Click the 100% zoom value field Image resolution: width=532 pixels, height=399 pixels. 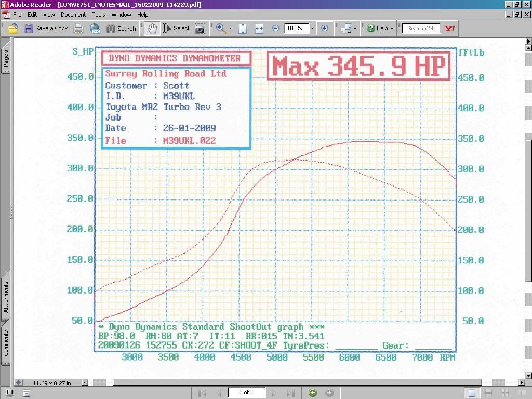click(x=297, y=28)
